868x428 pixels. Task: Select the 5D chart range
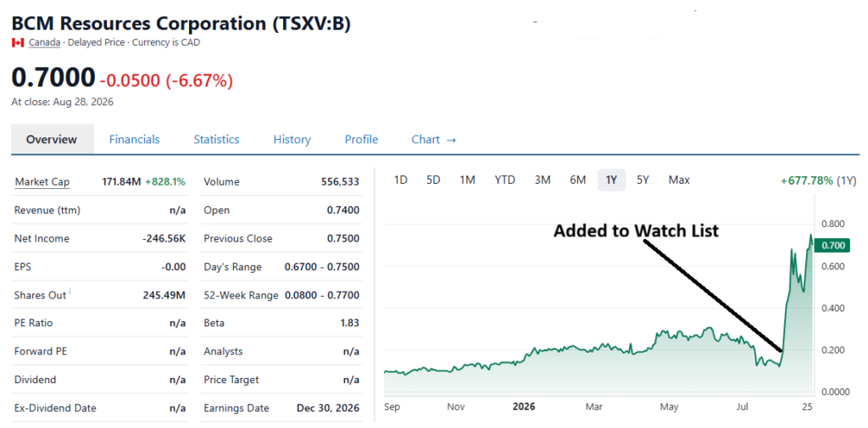(x=433, y=180)
